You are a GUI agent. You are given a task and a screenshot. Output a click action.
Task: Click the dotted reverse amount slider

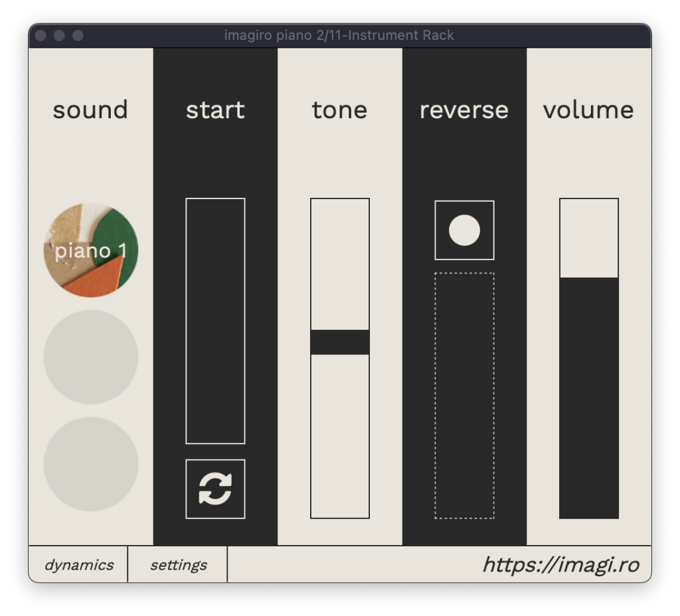[464, 395]
